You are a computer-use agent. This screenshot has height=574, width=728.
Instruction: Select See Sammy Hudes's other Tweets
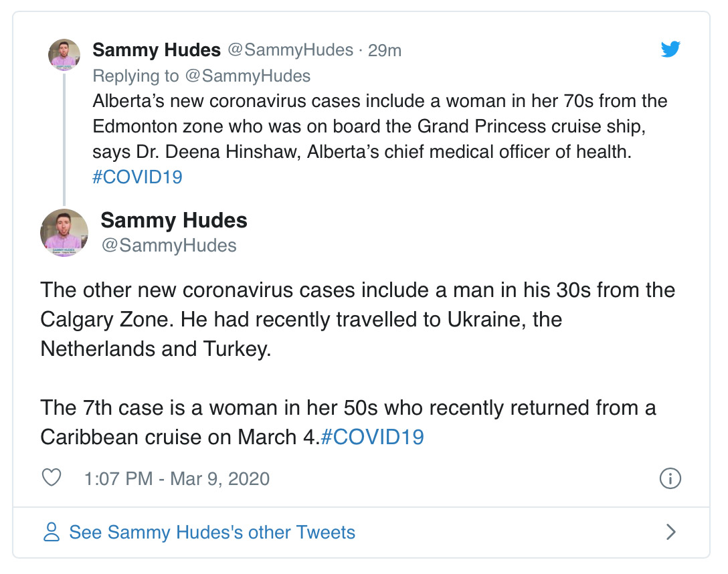tap(212, 533)
